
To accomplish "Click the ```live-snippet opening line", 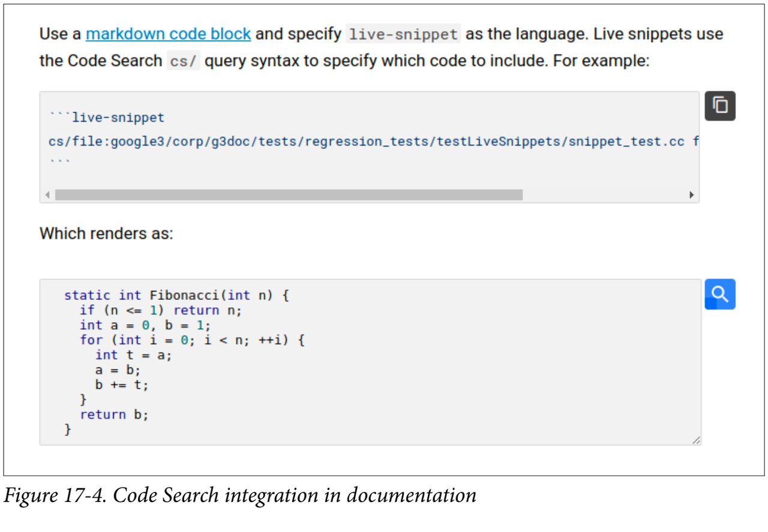I will click(107, 118).
